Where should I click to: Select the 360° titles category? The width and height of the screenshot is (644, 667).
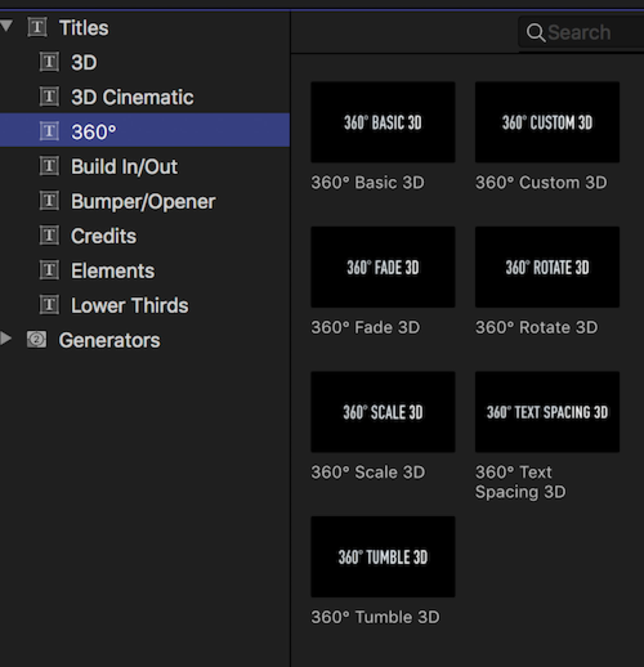tap(94, 131)
